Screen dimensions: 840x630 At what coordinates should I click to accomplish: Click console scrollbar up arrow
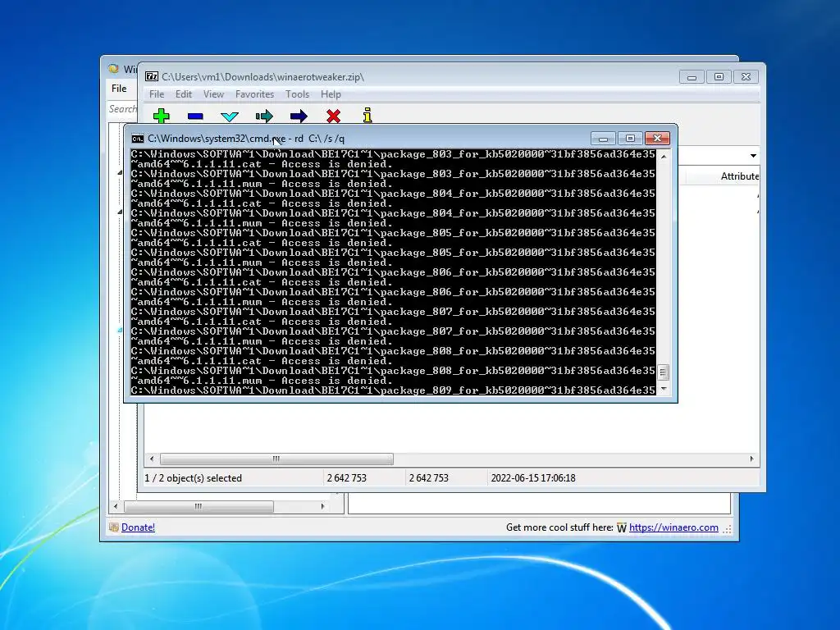[x=663, y=157]
